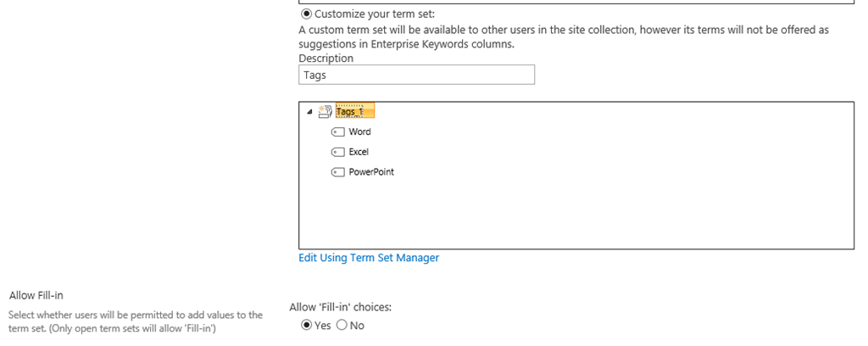868x346 pixels.
Task: Click the 'Allow Fill-in' section heading
Action: (36, 296)
